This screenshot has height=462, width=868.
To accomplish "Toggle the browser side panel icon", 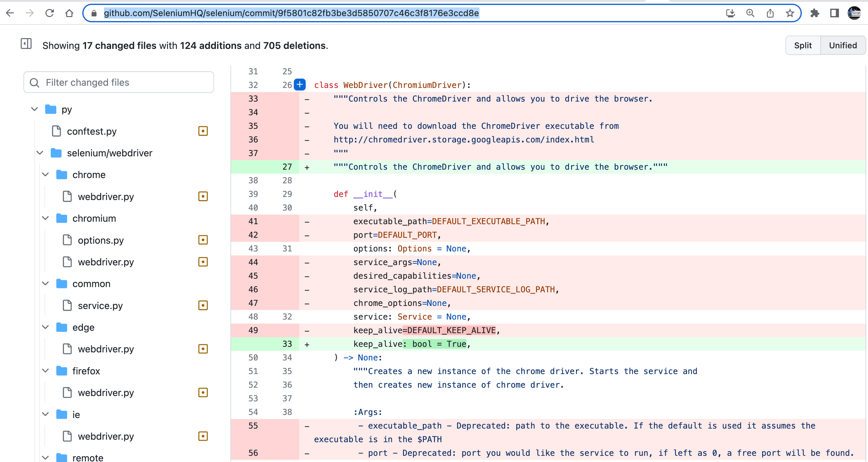I will click(x=834, y=13).
